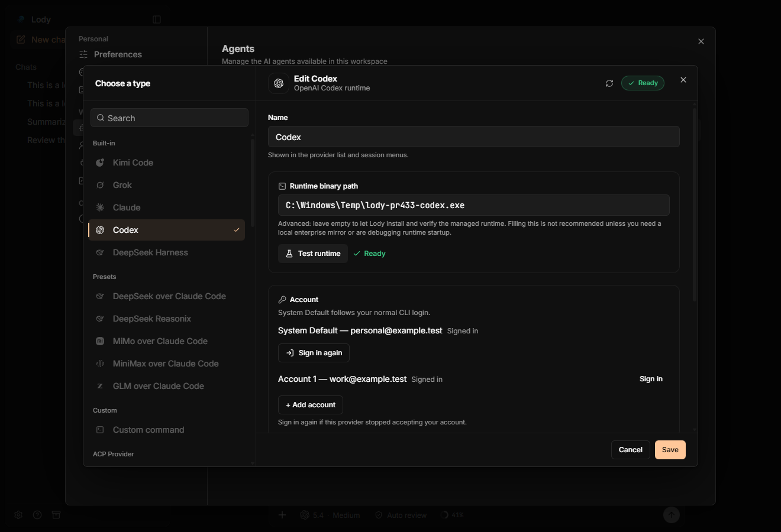This screenshot has width=781, height=532.
Task: Select the Codex agent type
Action: 167,230
